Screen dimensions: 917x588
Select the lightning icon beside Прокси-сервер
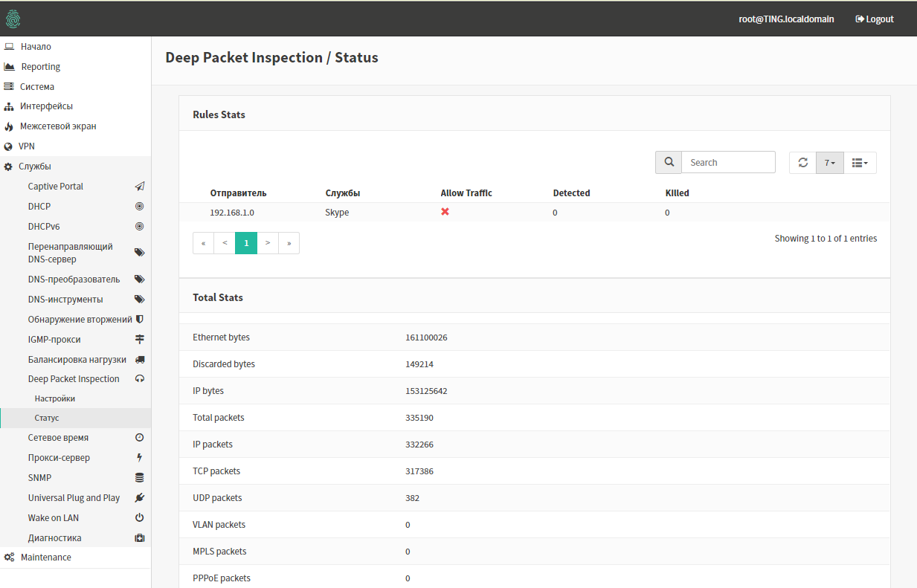point(139,457)
